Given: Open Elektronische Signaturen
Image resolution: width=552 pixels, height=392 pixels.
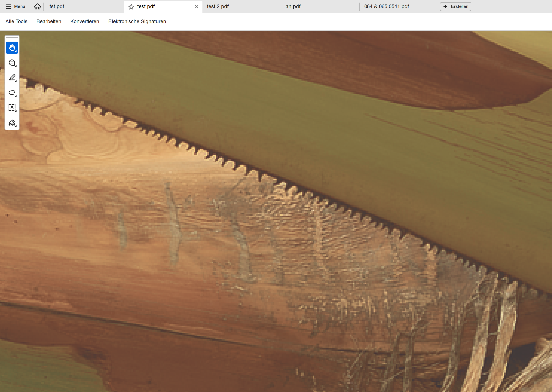Looking at the screenshot, I should pyautogui.click(x=137, y=21).
